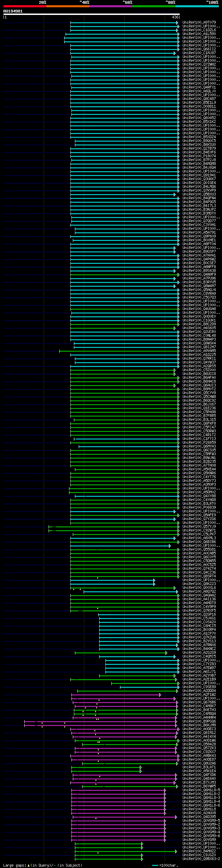Click the UniRef100_B5XDZ4 label

coord(199,137)
